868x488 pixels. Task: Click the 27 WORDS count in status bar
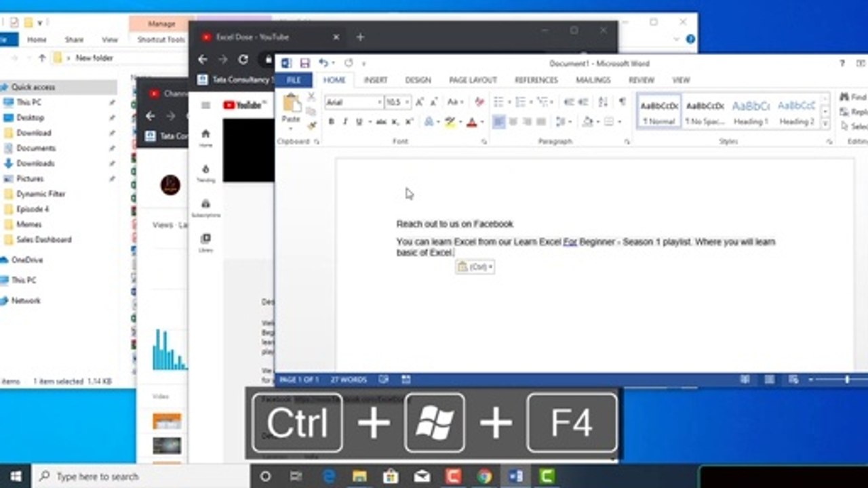pyautogui.click(x=349, y=380)
